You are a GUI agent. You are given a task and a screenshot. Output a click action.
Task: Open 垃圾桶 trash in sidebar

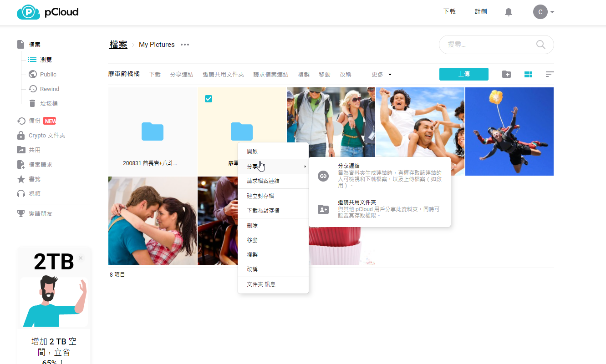tap(48, 103)
